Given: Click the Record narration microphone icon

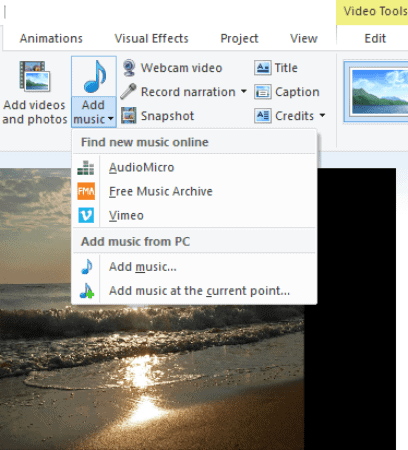Looking at the screenshot, I should (x=128, y=91).
